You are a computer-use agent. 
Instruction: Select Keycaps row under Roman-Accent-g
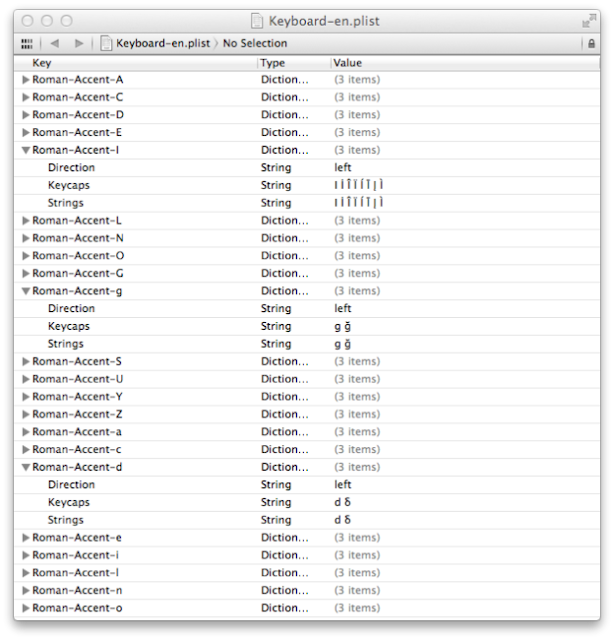[307, 326]
